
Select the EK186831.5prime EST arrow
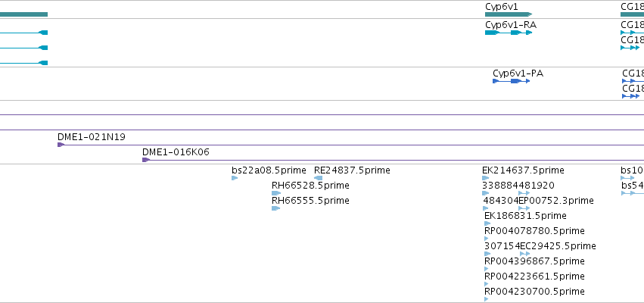[x=487, y=223]
